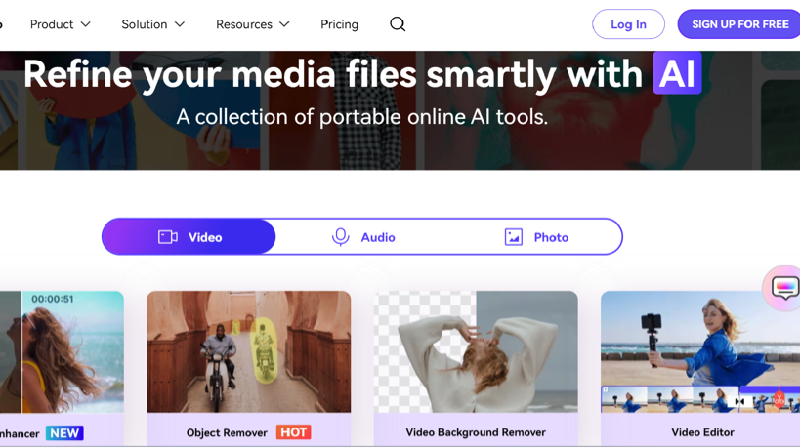Click the HOT badge on Object Remover
The height and width of the screenshot is (448, 800).
click(x=293, y=432)
